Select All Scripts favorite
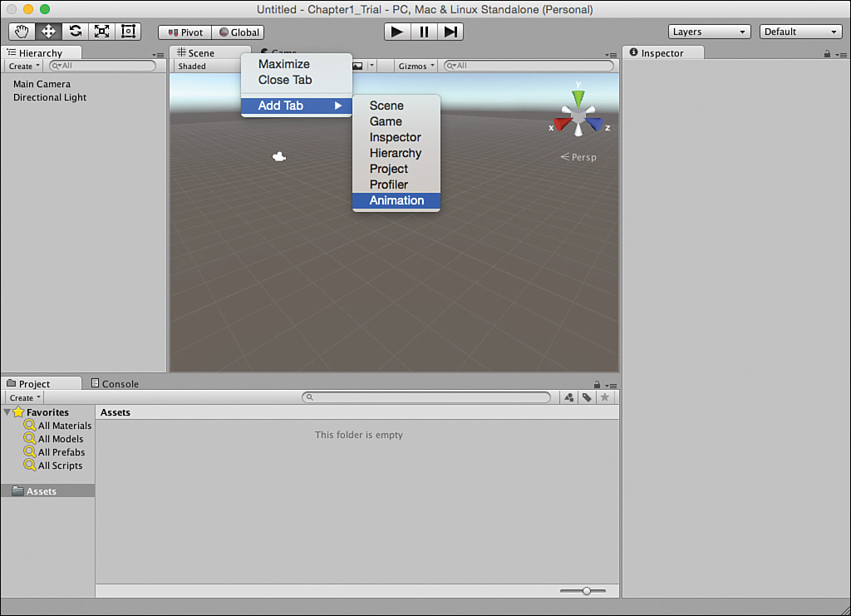This screenshot has height=616, width=851. tap(53, 466)
